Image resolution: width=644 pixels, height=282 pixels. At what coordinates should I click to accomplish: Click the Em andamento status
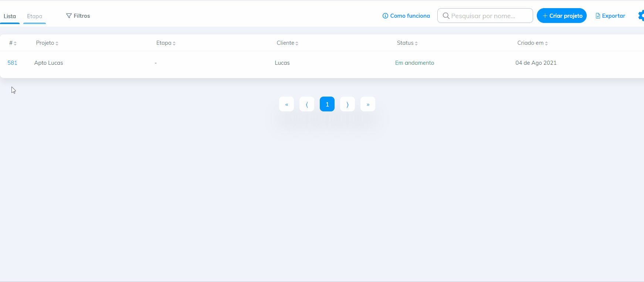click(x=415, y=63)
